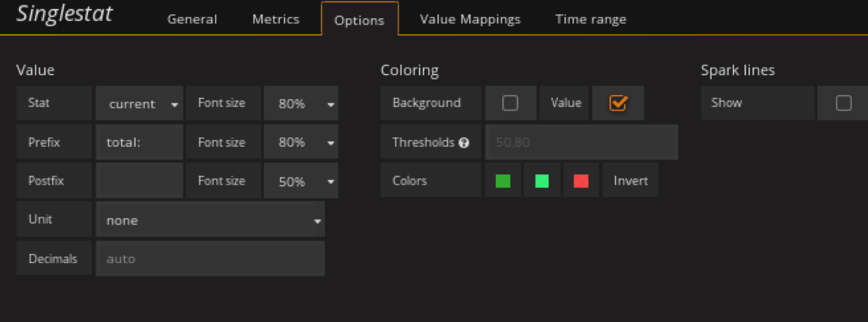Open the Time range tab

590,20
